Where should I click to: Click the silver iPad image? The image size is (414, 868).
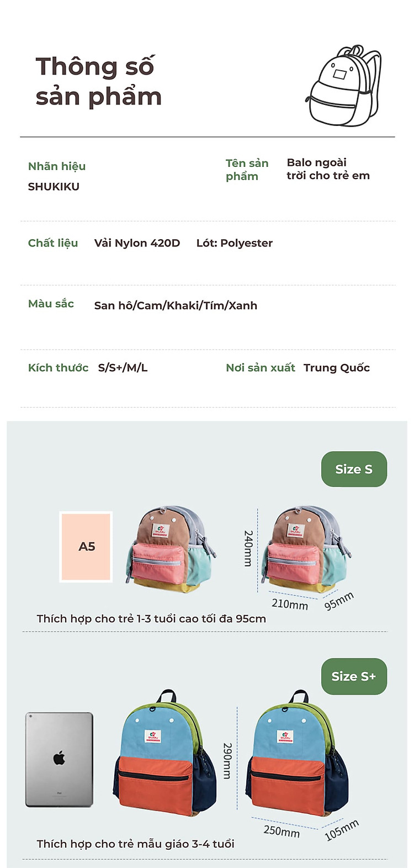click(59, 759)
